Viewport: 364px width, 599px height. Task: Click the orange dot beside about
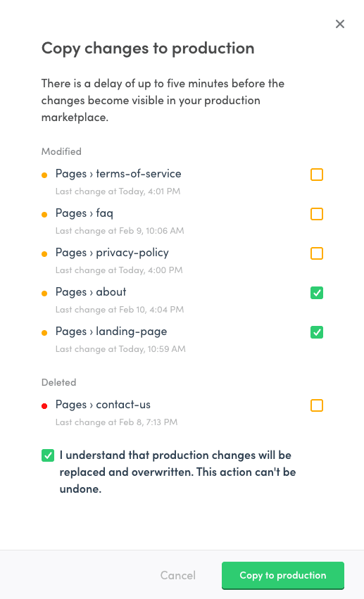pos(44,293)
